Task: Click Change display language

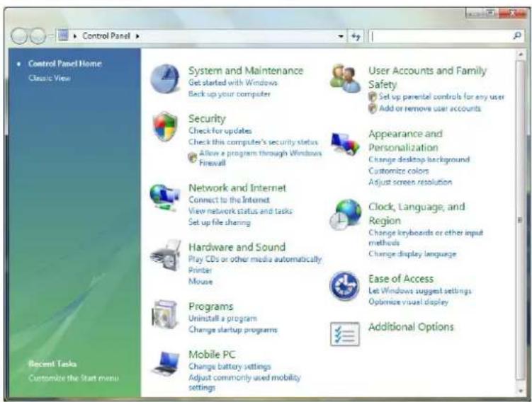Action: coord(412,254)
